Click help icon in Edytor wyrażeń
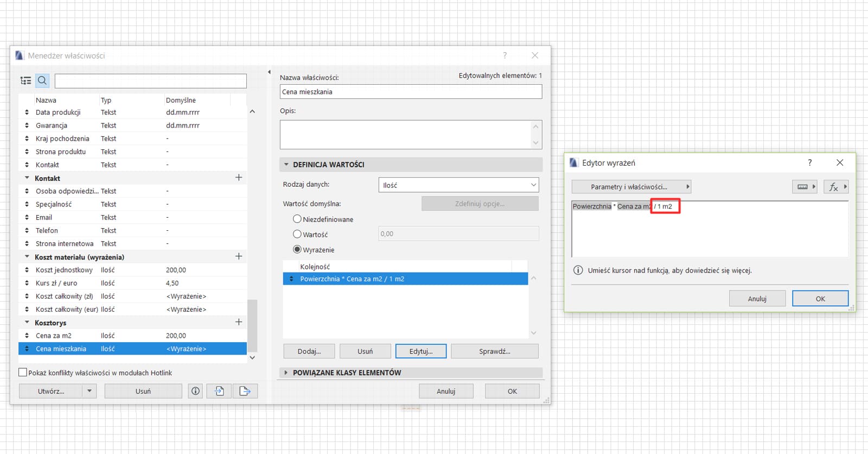The image size is (868, 454). pos(810,162)
